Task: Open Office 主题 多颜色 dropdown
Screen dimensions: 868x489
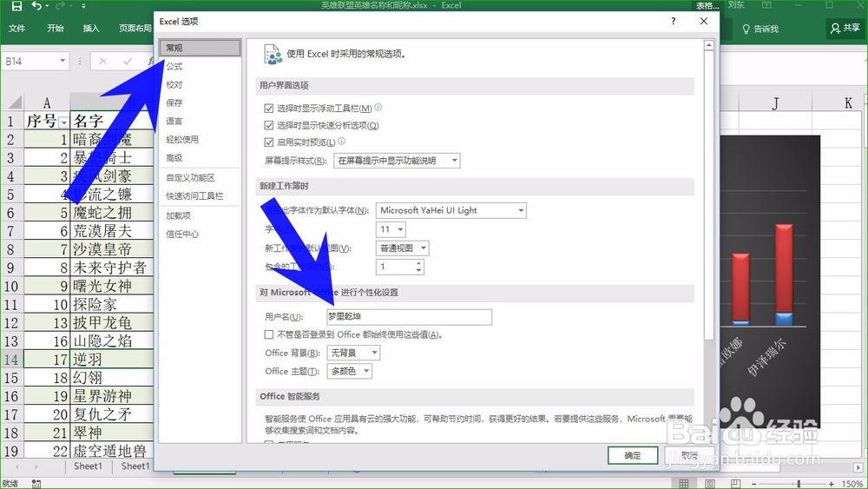Action: (349, 371)
